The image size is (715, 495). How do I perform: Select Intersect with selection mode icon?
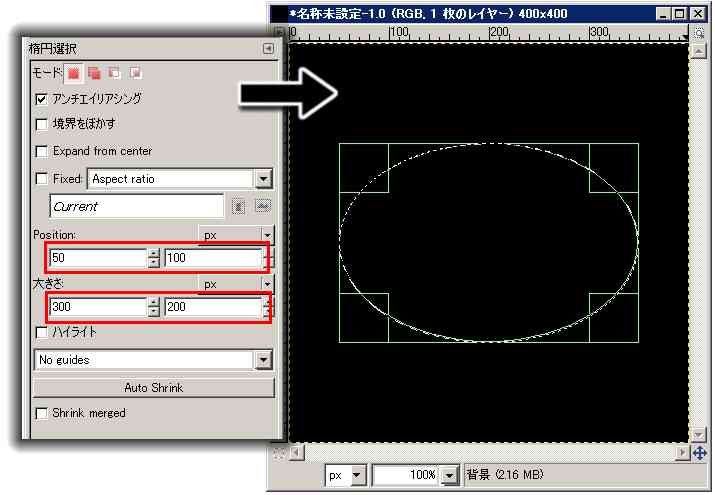tap(135, 73)
